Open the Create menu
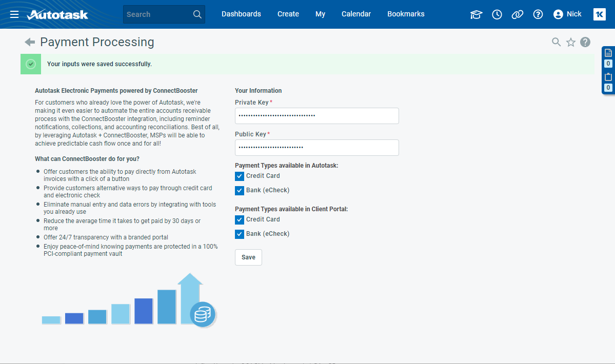The height and width of the screenshot is (364, 615). [x=288, y=14]
